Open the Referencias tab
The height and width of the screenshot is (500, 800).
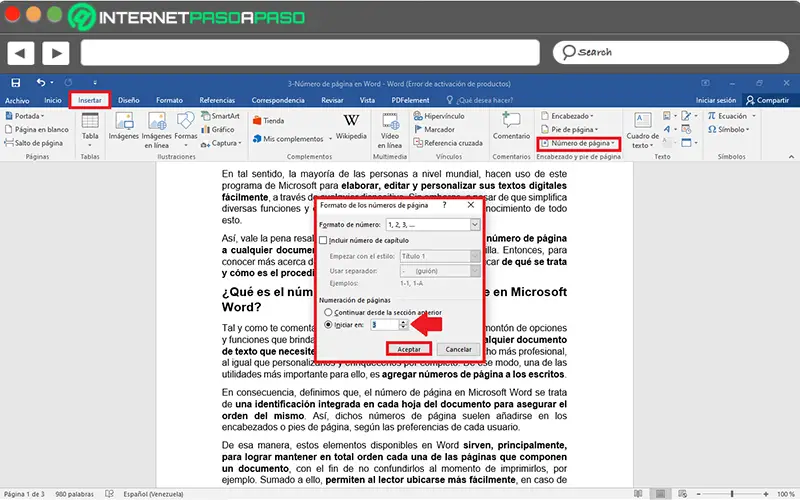(x=217, y=101)
